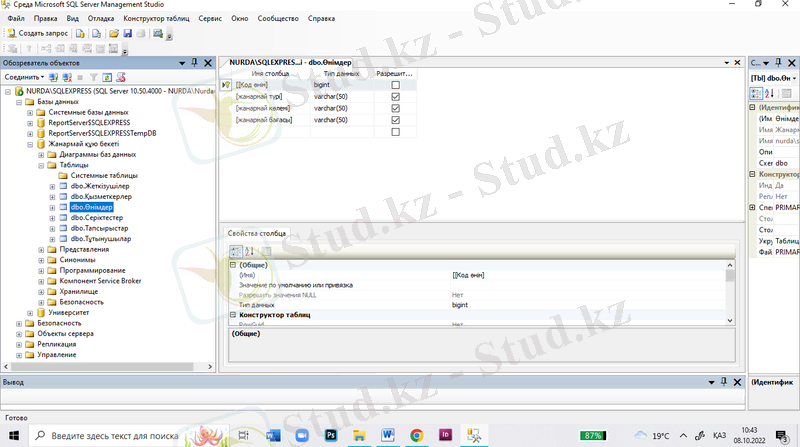
Task: Toggle allow nulls for [жанармай түрі] row
Action: coord(395,96)
